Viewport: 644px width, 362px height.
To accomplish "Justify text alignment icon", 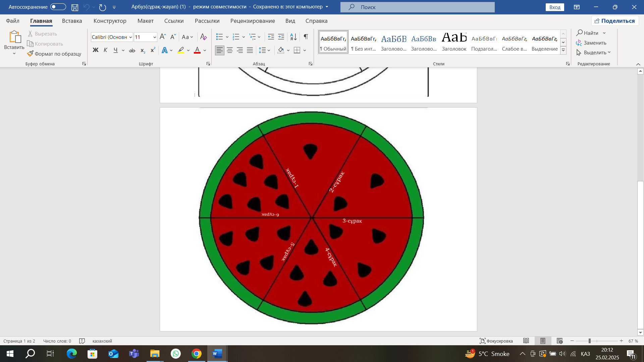I will tap(250, 50).
